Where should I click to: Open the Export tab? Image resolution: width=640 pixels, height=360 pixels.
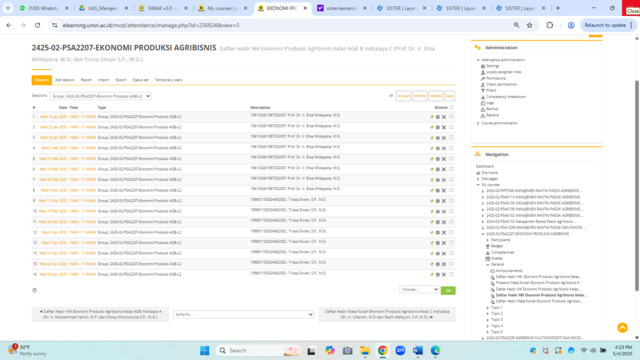(121, 80)
